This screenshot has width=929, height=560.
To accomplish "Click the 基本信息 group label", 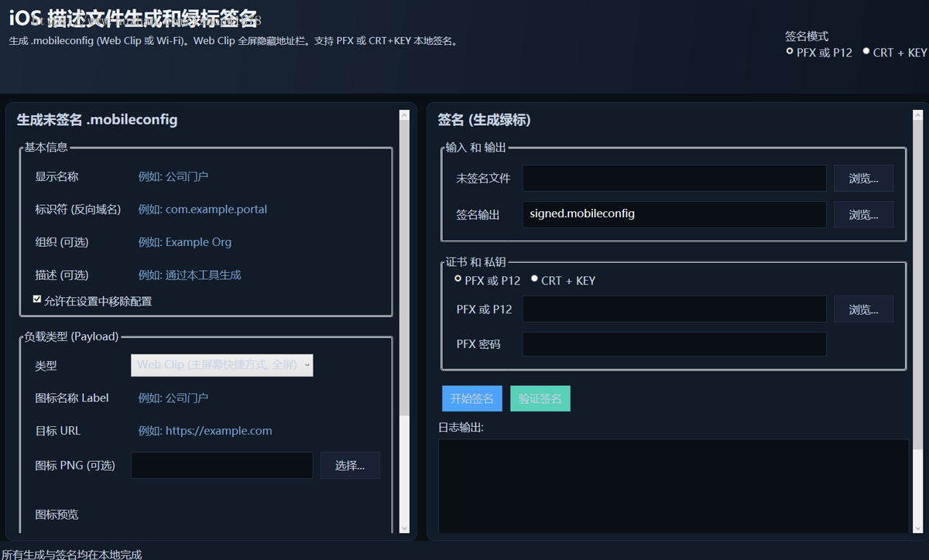I will tap(46, 147).
